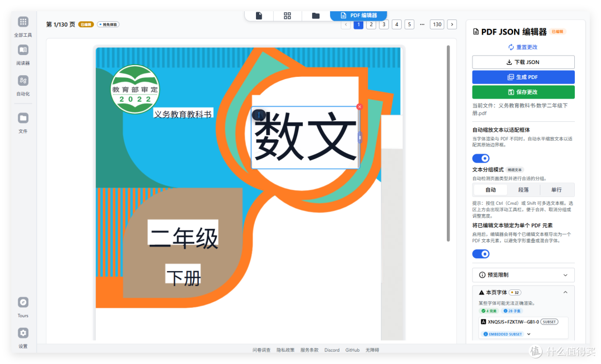Screen dimensions: 601x364
Task: Collapse the 本页字体 section chevron
Action: 565,292
